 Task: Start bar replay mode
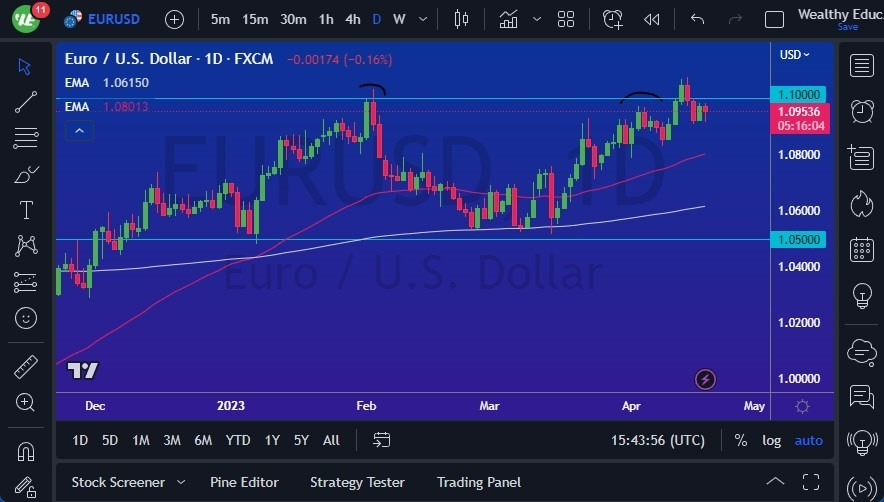pyautogui.click(x=652, y=20)
